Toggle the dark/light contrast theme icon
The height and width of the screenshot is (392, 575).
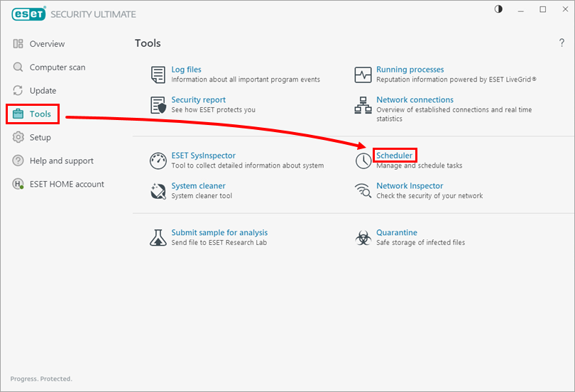(498, 9)
